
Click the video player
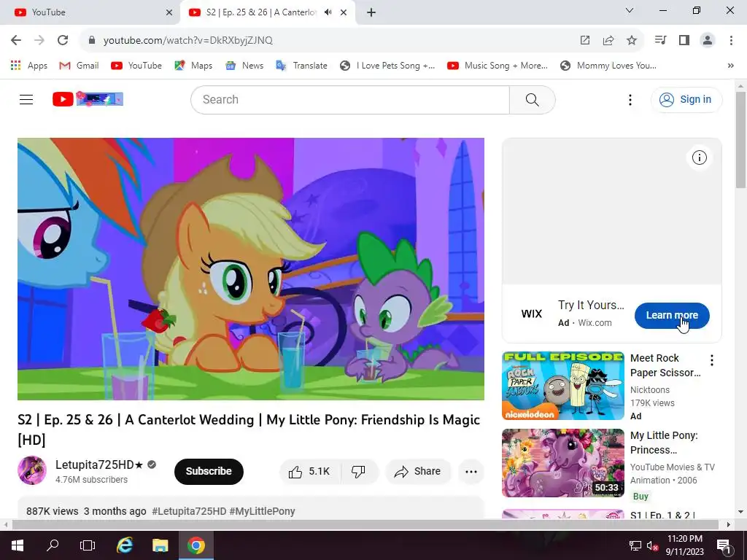coord(251,269)
